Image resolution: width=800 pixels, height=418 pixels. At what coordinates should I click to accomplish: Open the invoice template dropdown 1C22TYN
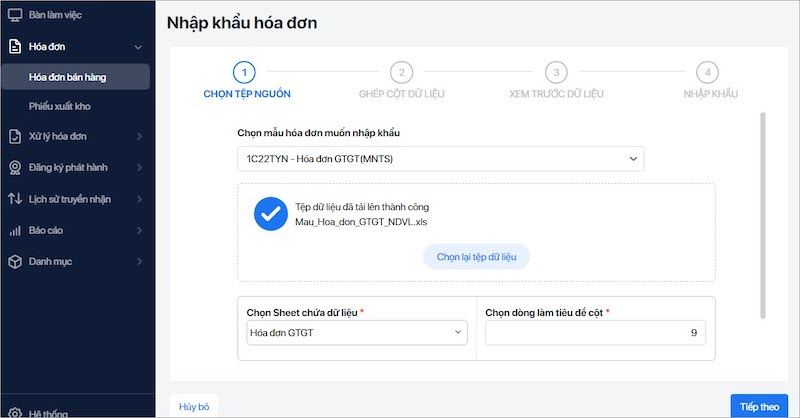pyautogui.click(x=440, y=159)
